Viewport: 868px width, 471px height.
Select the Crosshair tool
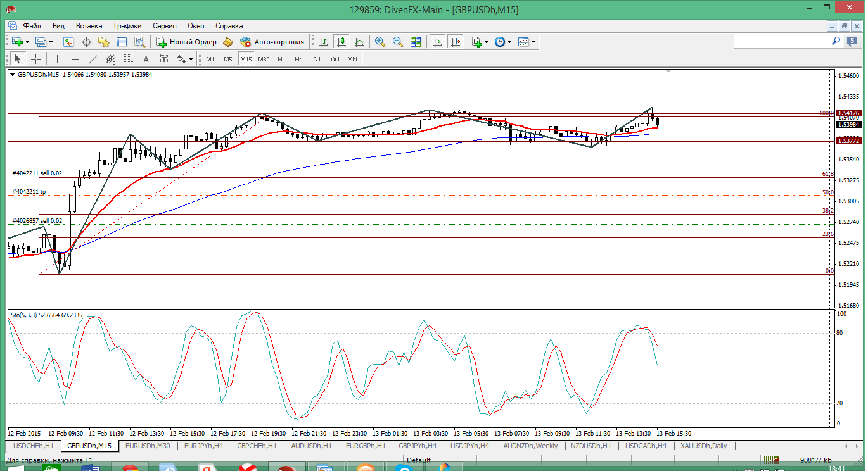point(36,59)
